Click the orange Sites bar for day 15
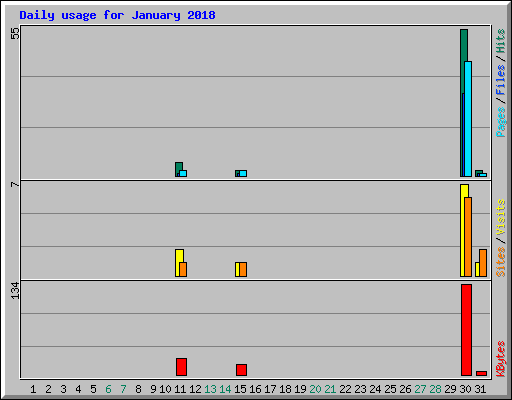Viewport: 512px width, 400px height. (x=243, y=269)
